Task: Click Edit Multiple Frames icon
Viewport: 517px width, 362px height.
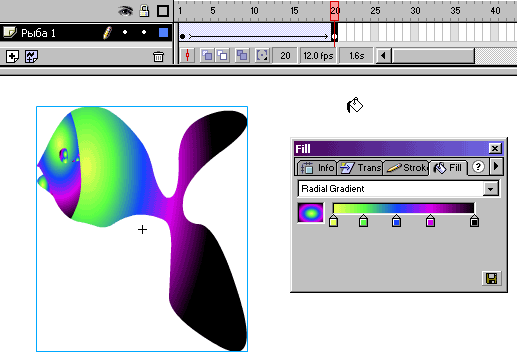Action: pyautogui.click(x=242, y=55)
